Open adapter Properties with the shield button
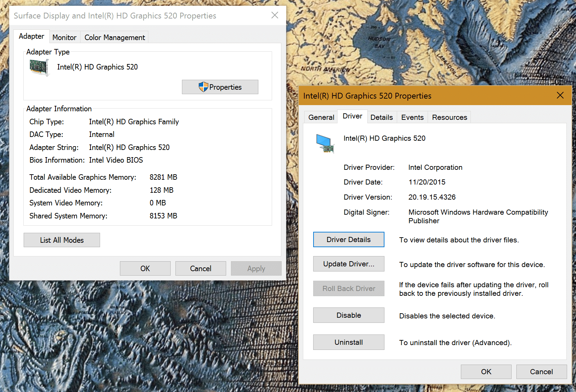 click(x=220, y=87)
